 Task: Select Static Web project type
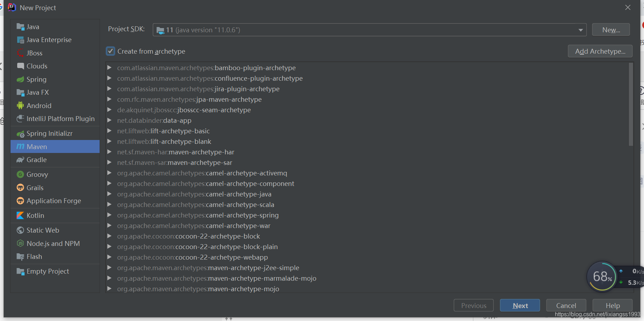(55, 230)
